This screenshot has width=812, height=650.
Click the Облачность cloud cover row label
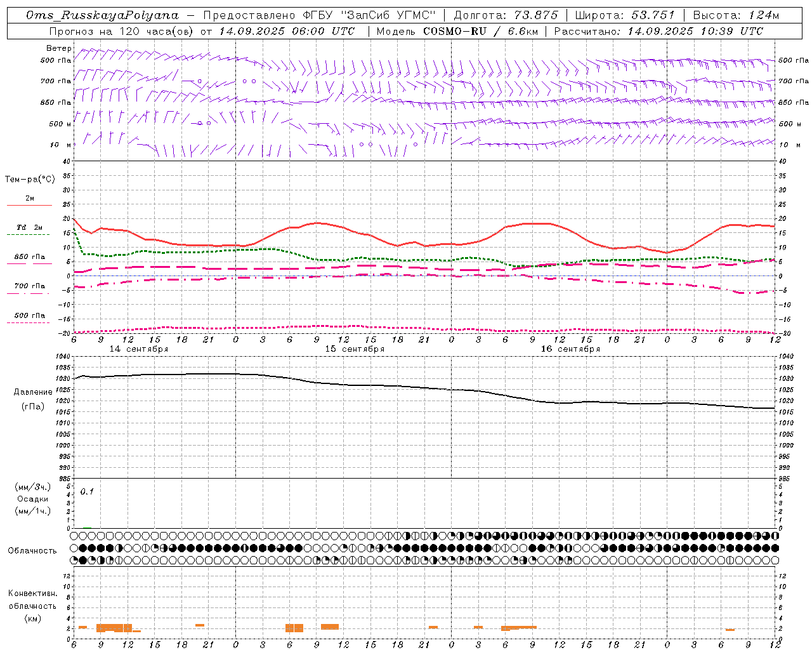click(32, 550)
